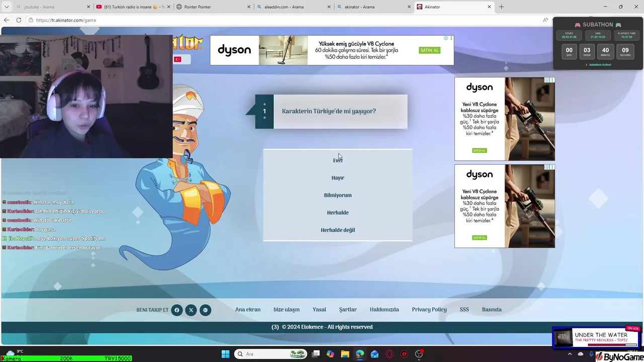Select the Evet answer
Image resolution: width=644 pixels, height=362 pixels.
tap(338, 160)
